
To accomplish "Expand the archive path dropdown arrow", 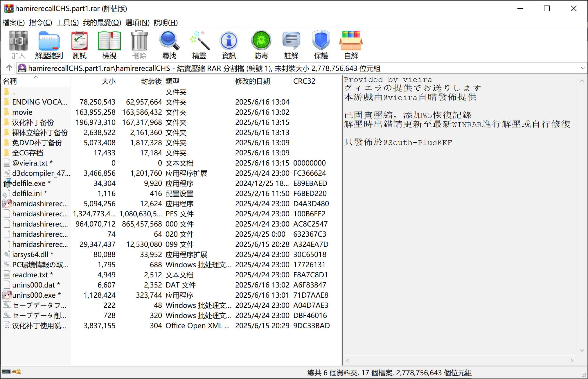I will pos(582,68).
